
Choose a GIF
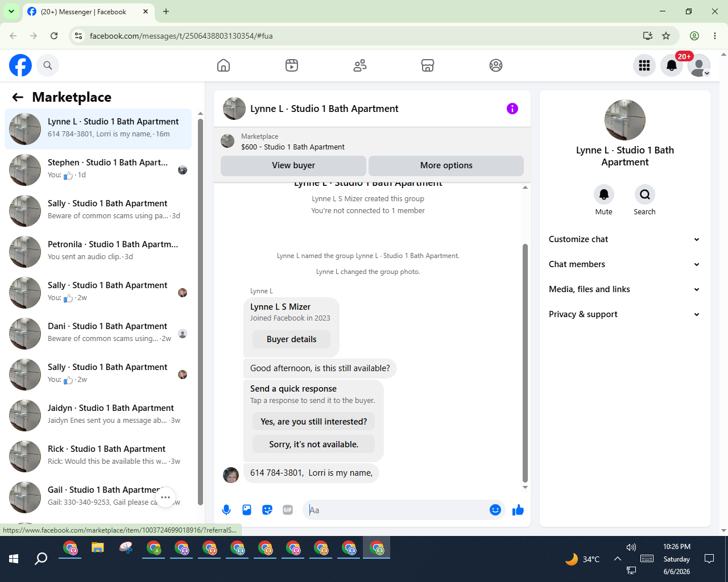(288, 510)
